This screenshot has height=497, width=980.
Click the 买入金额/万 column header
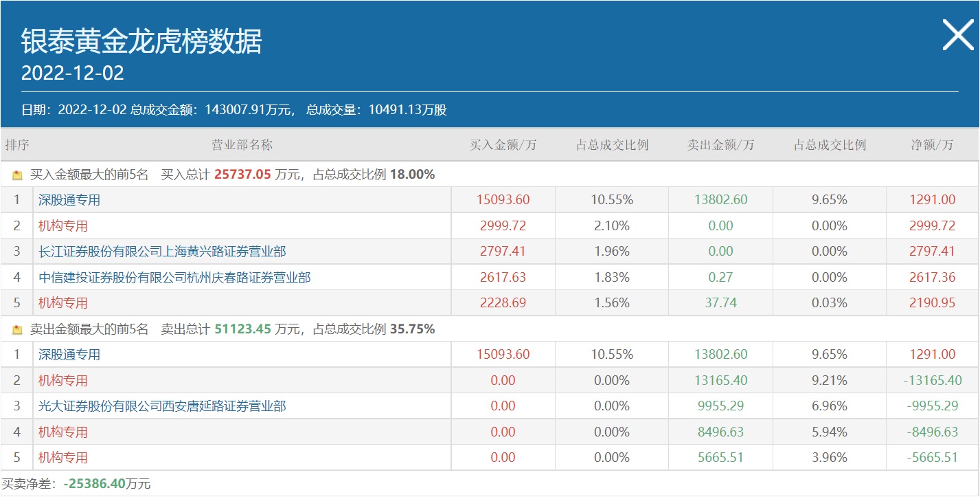click(503, 145)
